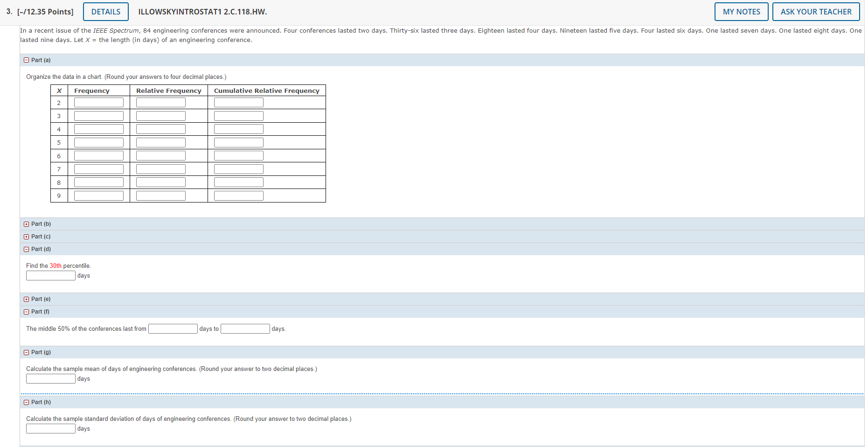Image resolution: width=868 pixels, height=447 pixels.
Task: Click the 30th percentile answer box
Action: 50,275
